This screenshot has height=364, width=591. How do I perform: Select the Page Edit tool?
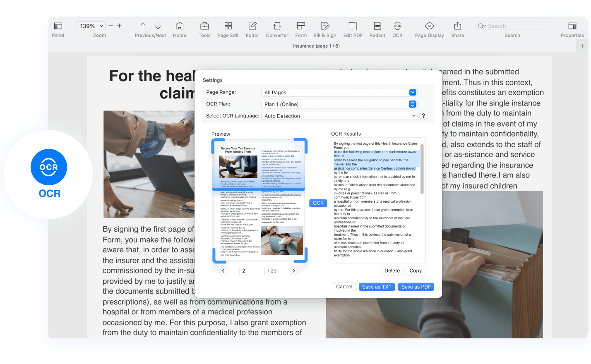(228, 26)
